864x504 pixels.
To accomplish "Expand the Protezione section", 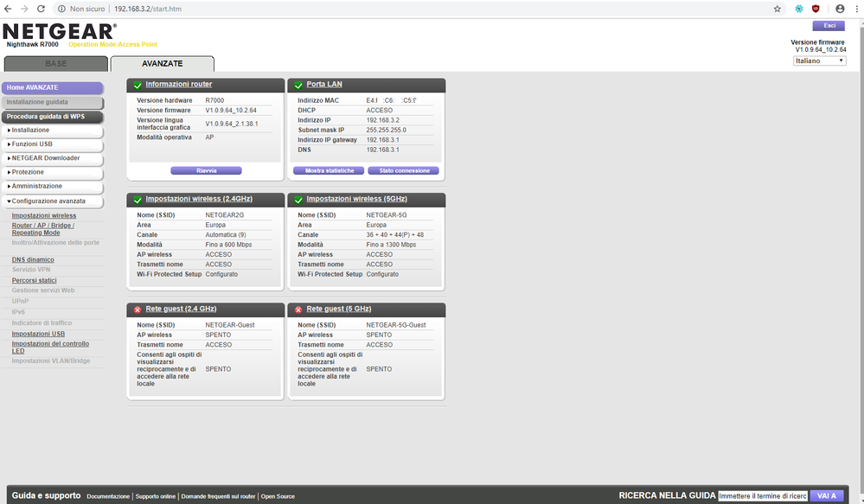I will (53, 172).
